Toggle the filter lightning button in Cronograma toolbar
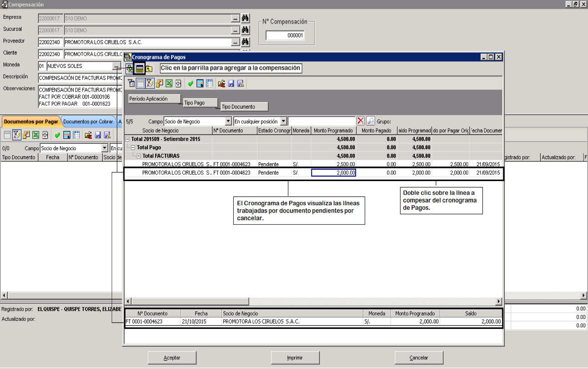588x369 pixels. click(x=150, y=83)
